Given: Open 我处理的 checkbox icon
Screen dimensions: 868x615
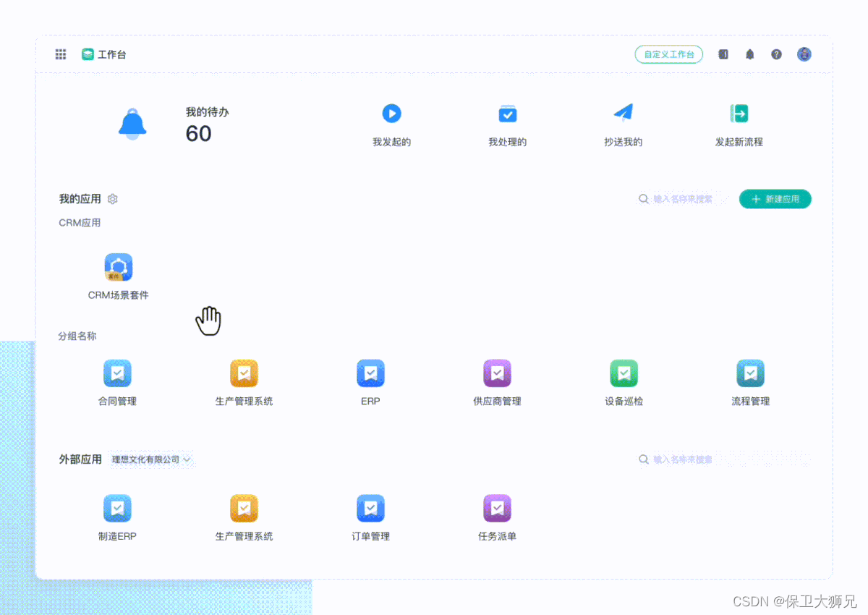Looking at the screenshot, I should click(508, 114).
